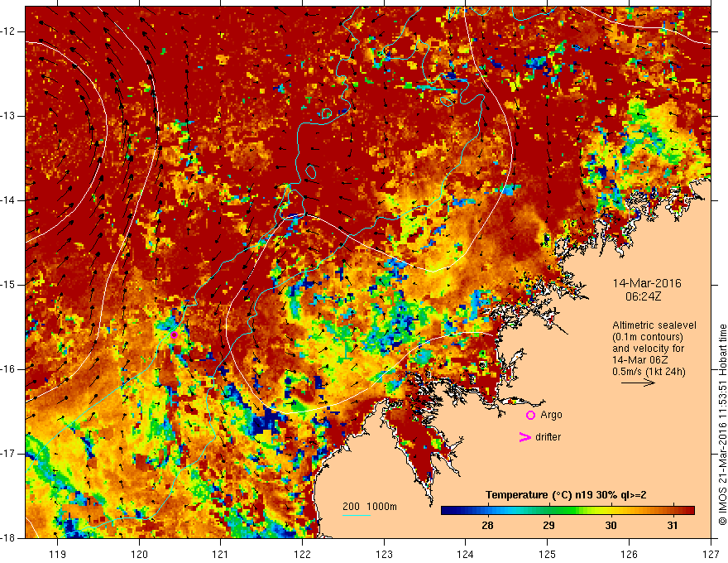Click longitude label 120 on bottom axis
The image size is (728, 563).
click(139, 554)
